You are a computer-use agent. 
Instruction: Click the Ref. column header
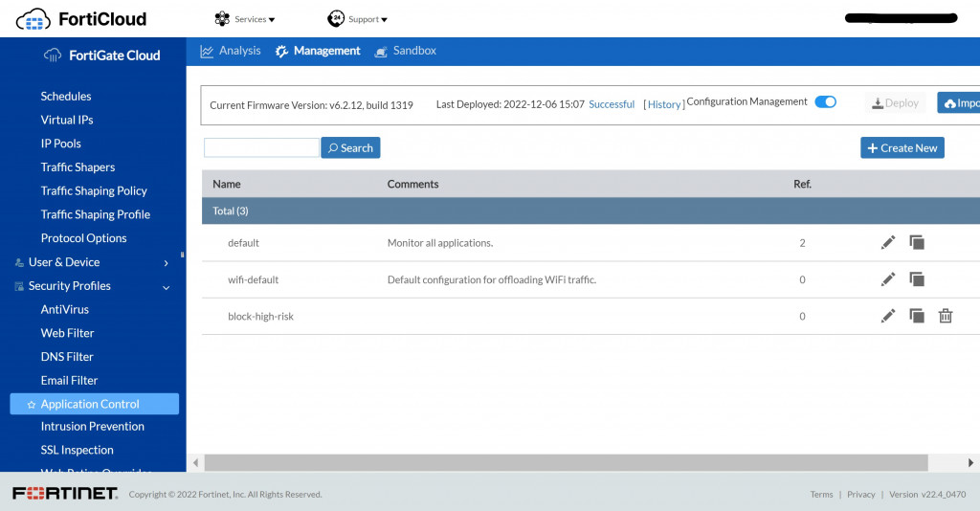pos(803,185)
